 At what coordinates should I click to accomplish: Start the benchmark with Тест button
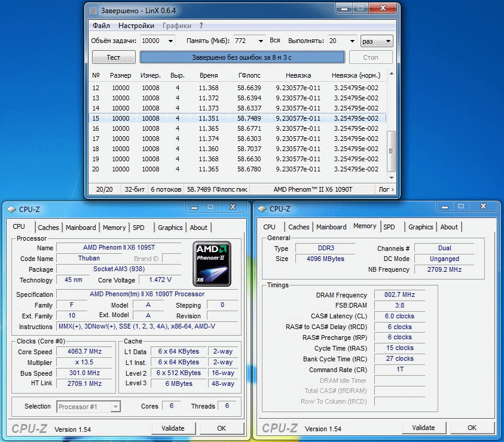click(114, 57)
